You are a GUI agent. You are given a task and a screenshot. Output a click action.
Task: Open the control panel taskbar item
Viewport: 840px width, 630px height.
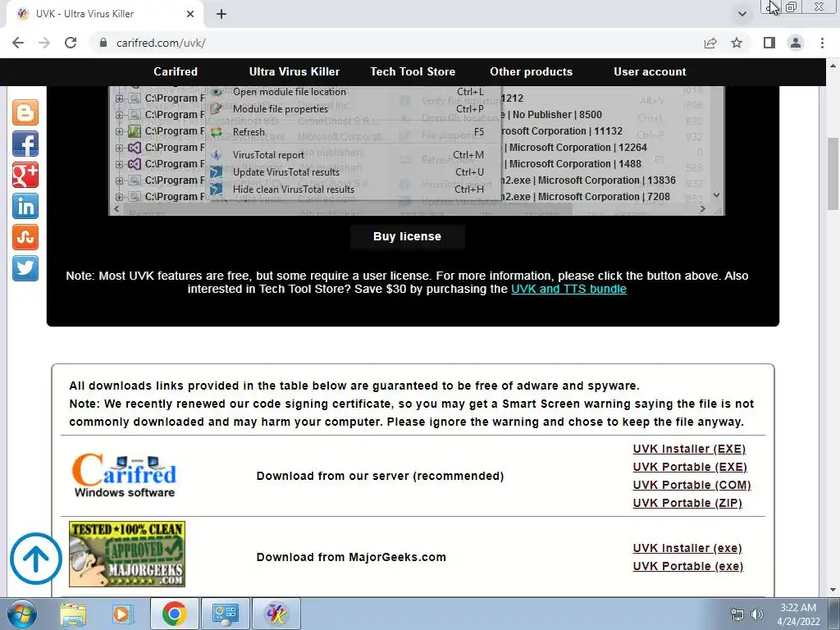226,614
